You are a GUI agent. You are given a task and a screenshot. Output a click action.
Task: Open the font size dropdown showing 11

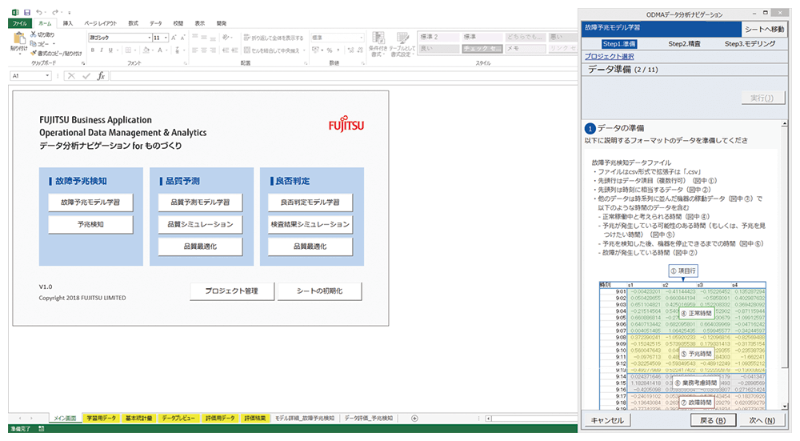click(166, 38)
